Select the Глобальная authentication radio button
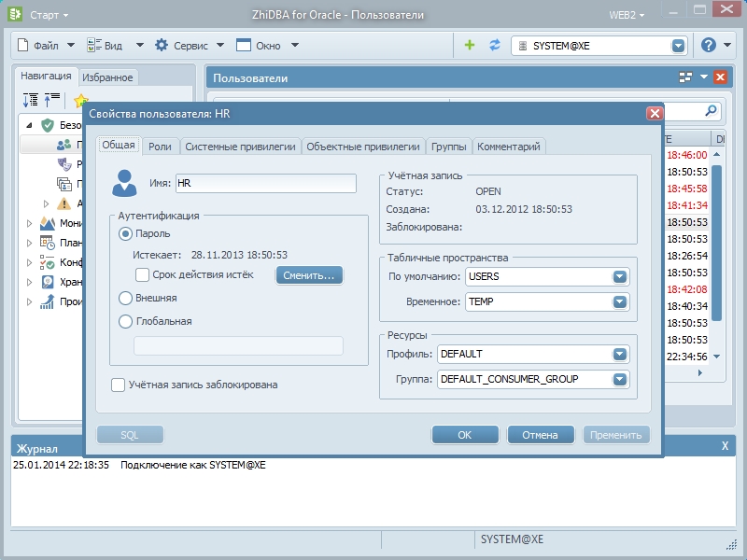The image size is (747, 560). [x=125, y=321]
